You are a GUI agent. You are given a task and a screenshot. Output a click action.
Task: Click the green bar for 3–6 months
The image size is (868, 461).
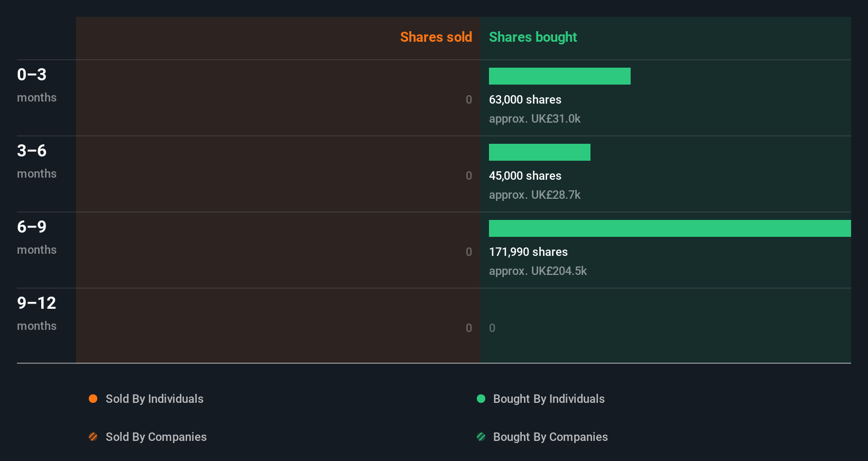coord(540,152)
